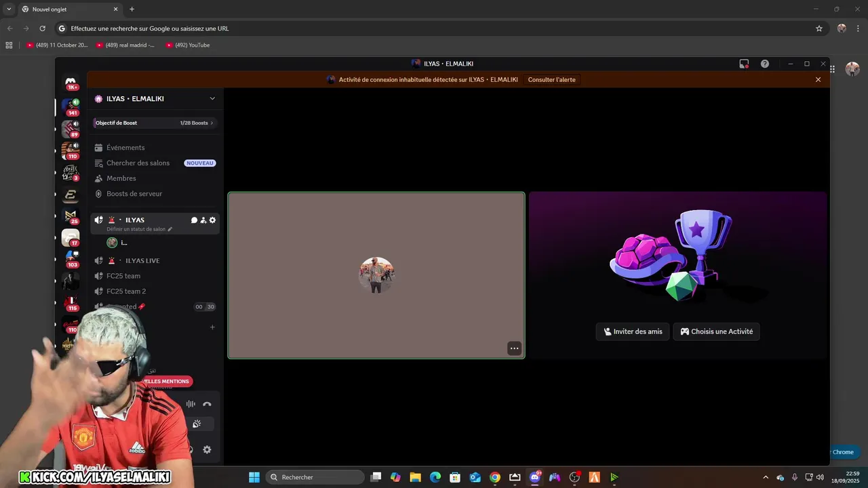
Task: Open server icon with 89 badge
Action: (71, 129)
